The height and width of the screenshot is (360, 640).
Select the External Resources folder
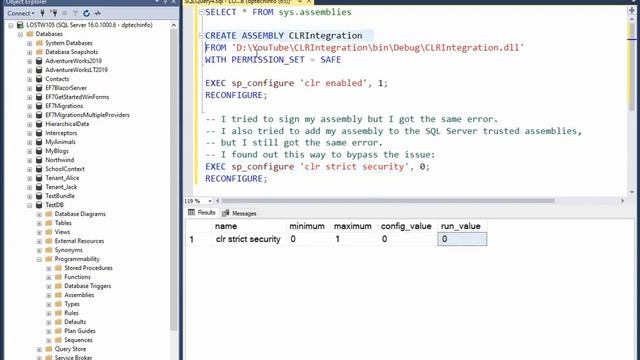pos(79,241)
